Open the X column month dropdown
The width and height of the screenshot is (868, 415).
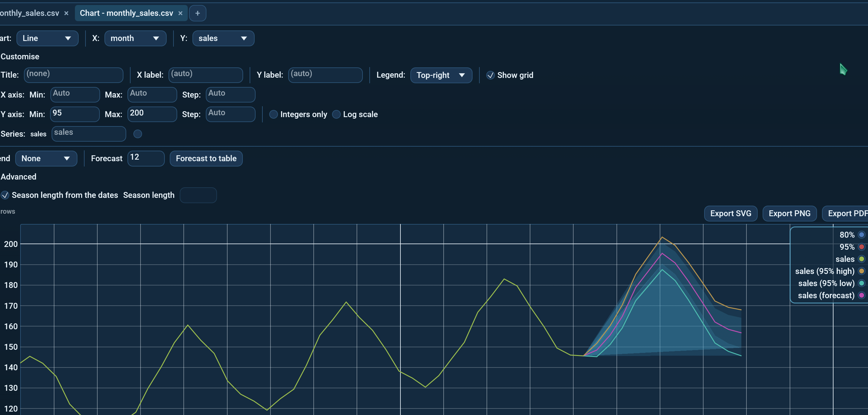click(x=135, y=39)
